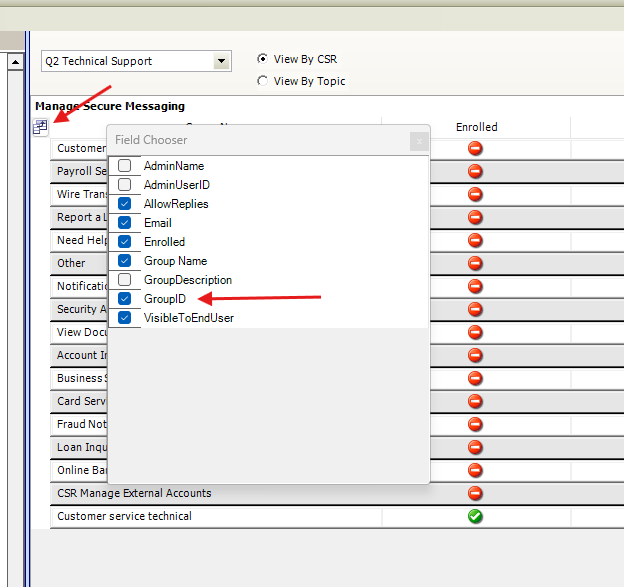Open the Q2 Technical Support dropdown
The width and height of the screenshot is (624, 587).
(x=222, y=61)
